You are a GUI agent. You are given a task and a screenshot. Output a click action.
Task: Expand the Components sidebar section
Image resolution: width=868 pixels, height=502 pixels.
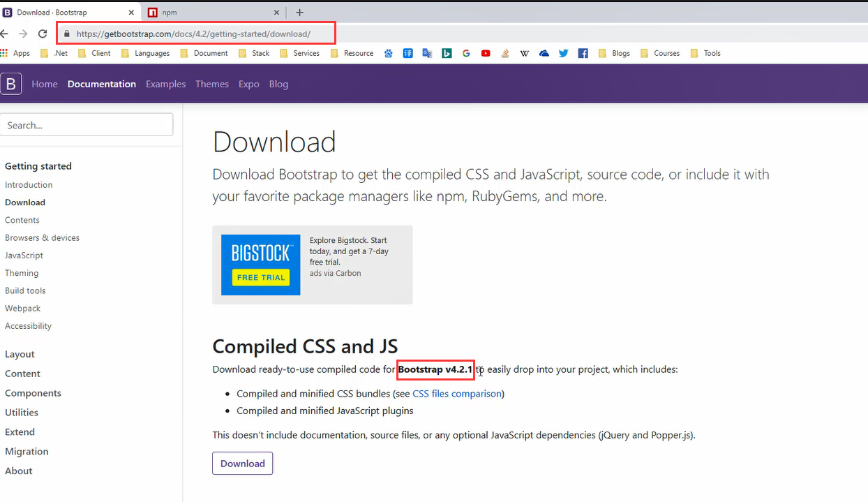(x=33, y=393)
